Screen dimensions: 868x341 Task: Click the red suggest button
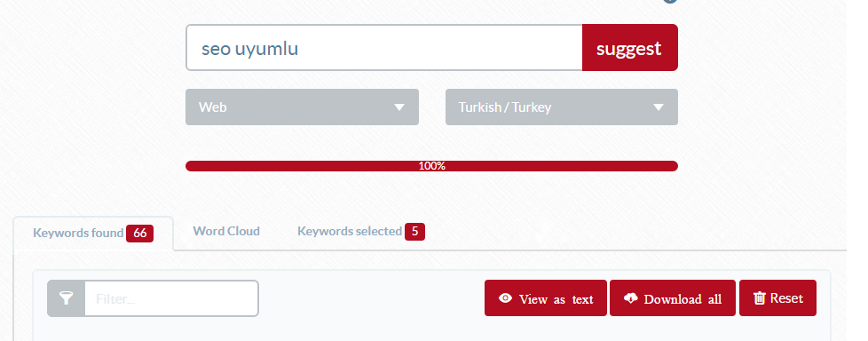(629, 48)
